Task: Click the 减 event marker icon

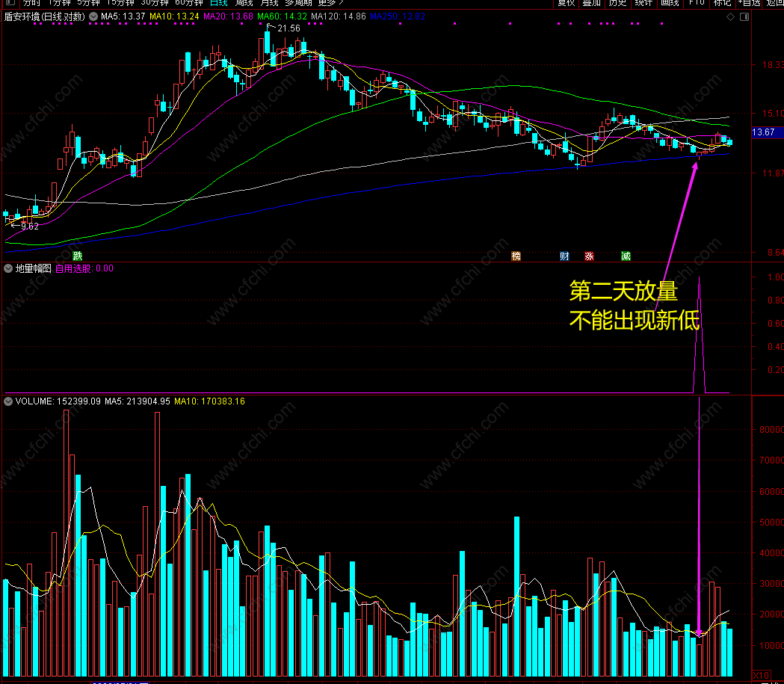Action: 626,256
